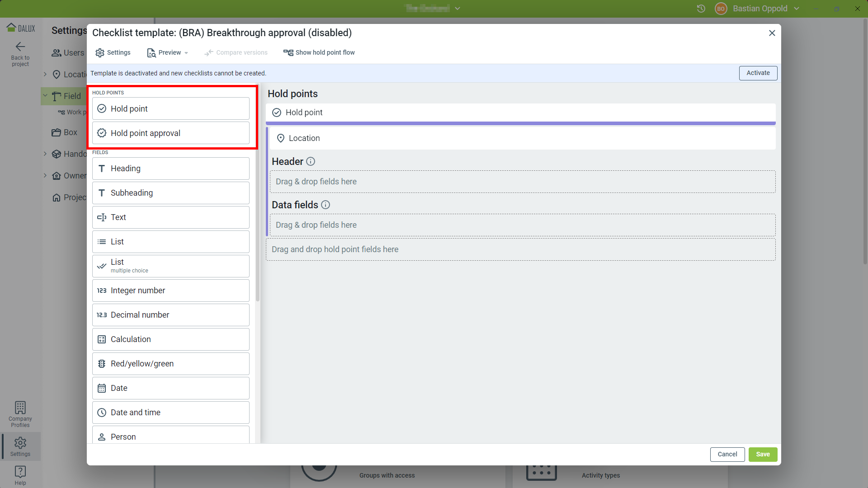Pick the Hold point approval item
This screenshot has height=488, width=868.
171,133
